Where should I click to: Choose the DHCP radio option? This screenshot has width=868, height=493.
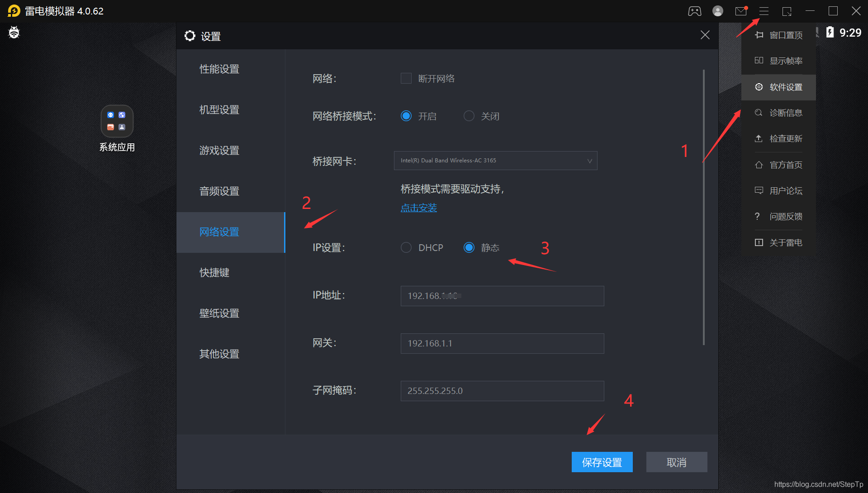point(406,247)
